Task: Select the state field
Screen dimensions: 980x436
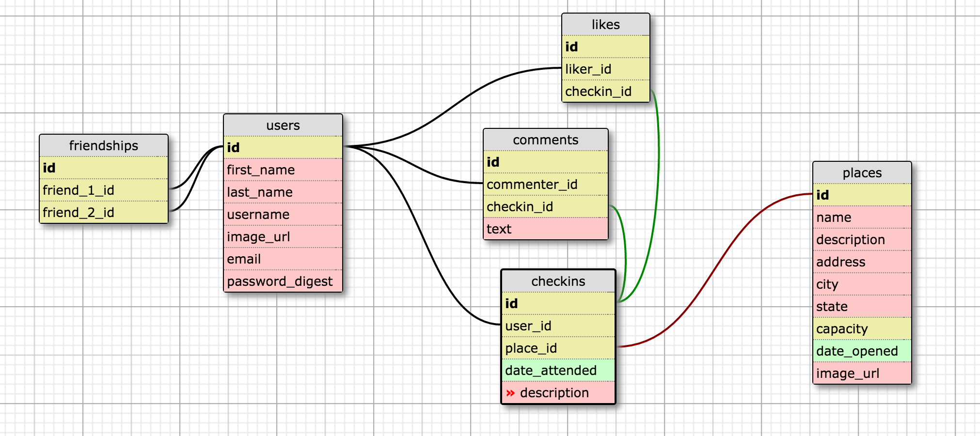Action: point(862,307)
